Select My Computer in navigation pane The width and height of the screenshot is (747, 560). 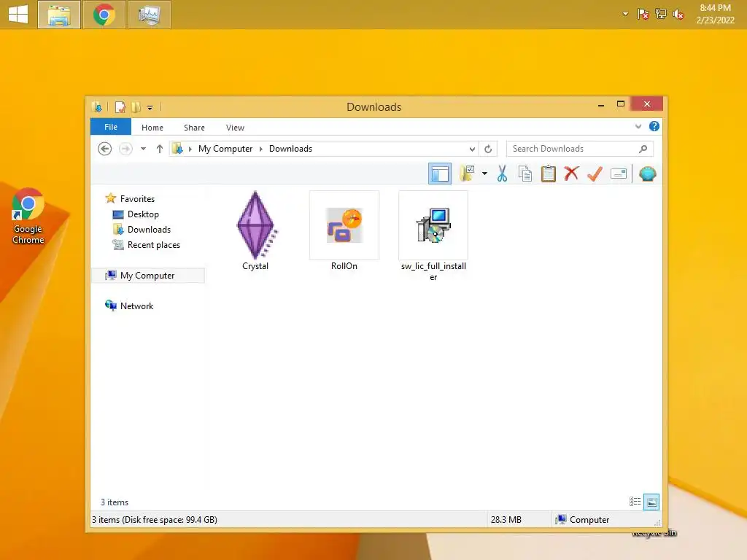(x=147, y=275)
